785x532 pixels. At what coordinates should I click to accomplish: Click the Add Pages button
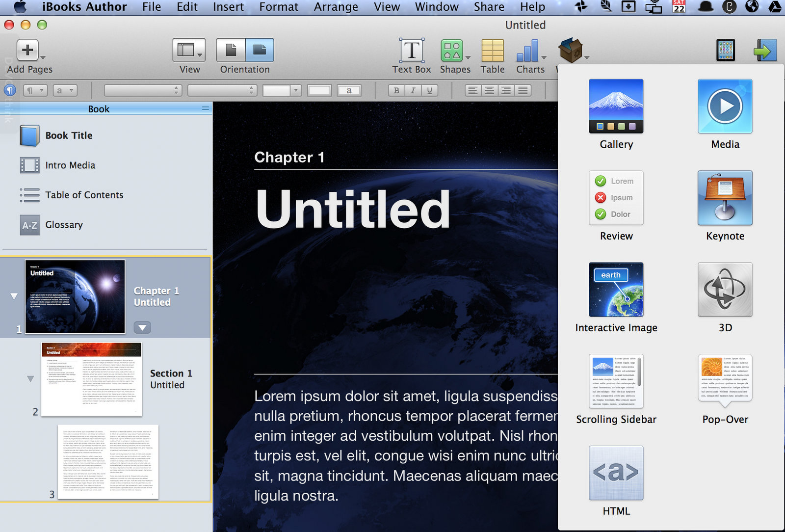[28, 50]
